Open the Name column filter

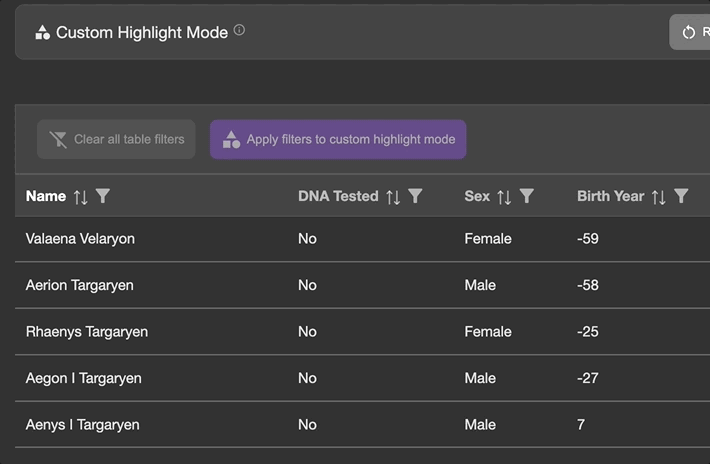pyautogui.click(x=103, y=196)
